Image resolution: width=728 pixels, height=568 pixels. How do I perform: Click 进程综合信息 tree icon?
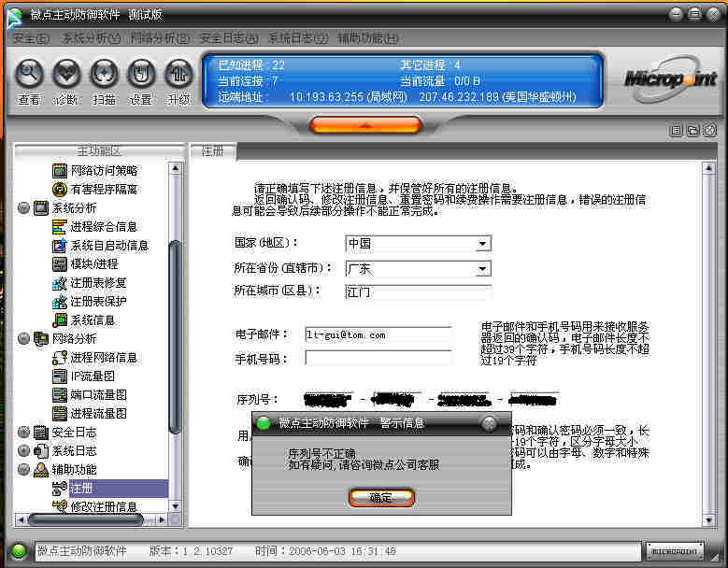click(x=60, y=227)
